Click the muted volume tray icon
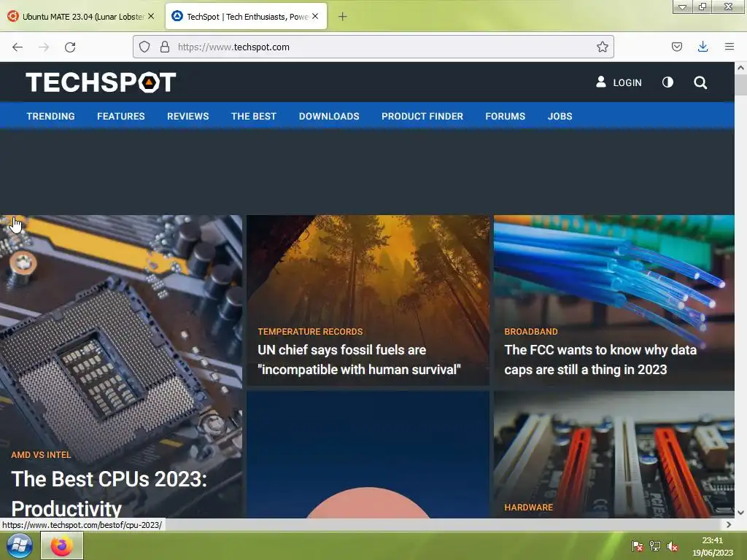Screen dimensions: 747x560 click(672, 546)
